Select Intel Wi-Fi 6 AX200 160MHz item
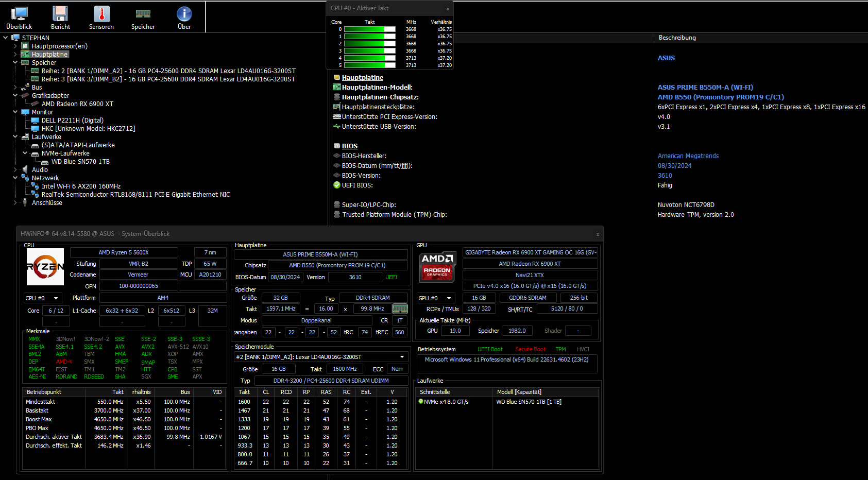Viewport: 868px width, 480px height. (81, 186)
